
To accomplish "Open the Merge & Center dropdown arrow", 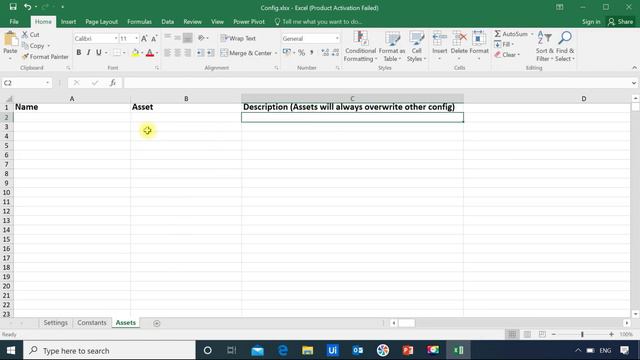I will (276, 53).
